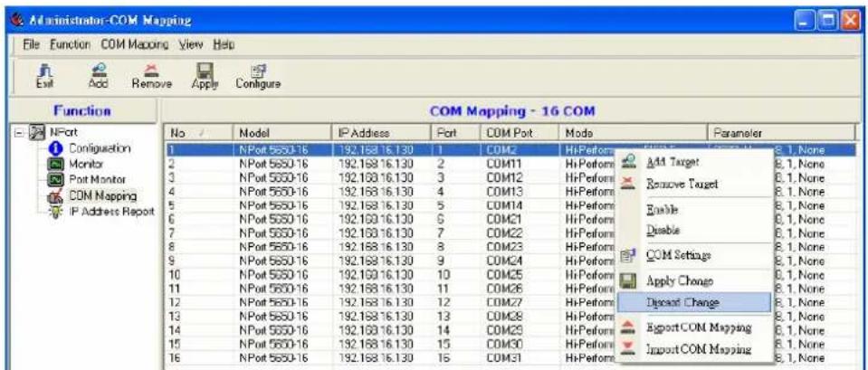
Task: Open the View menu
Action: (191, 43)
